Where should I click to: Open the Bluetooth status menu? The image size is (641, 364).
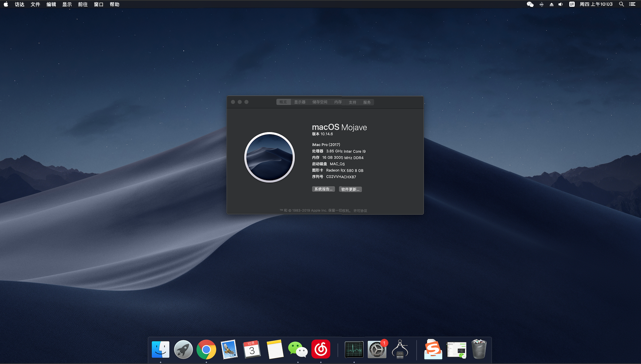point(541,4)
